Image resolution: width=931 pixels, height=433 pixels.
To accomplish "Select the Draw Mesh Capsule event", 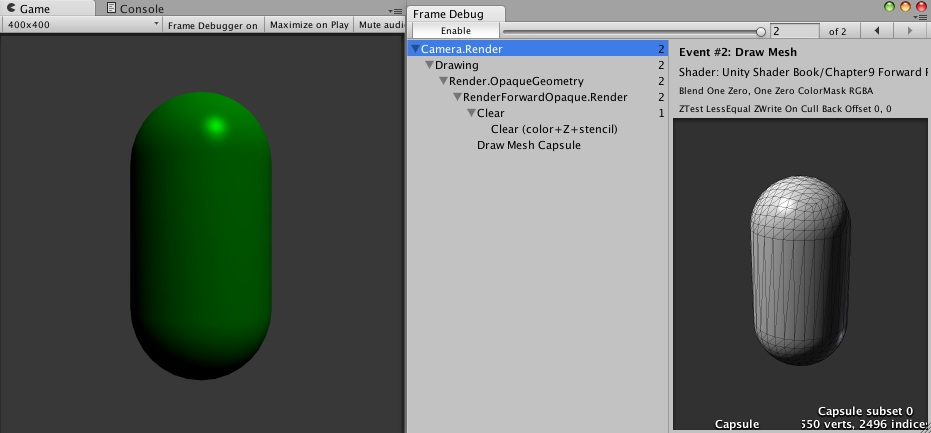I will pos(528,145).
